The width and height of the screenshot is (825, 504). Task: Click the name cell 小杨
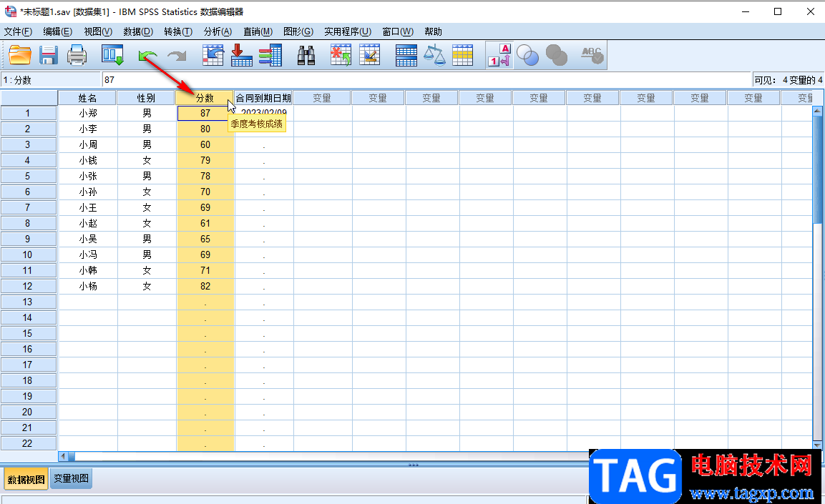[88, 287]
